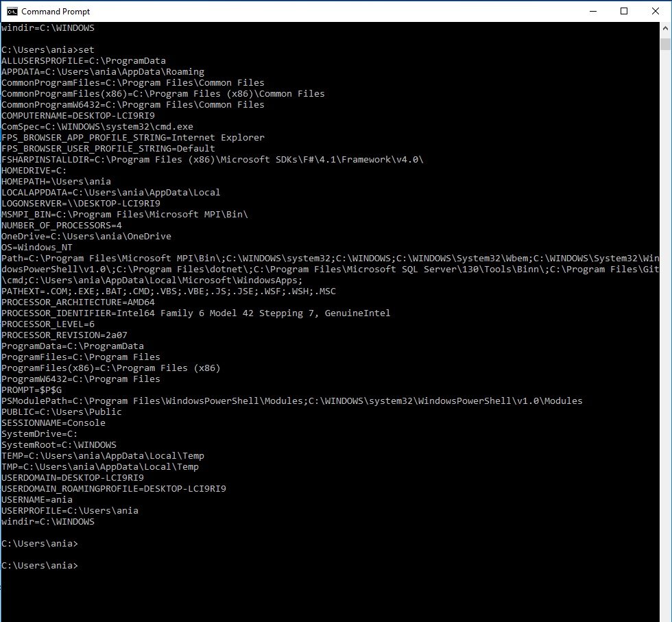Click the TMP= variable line
Viewport: 672px width, 622px height.
100,467
